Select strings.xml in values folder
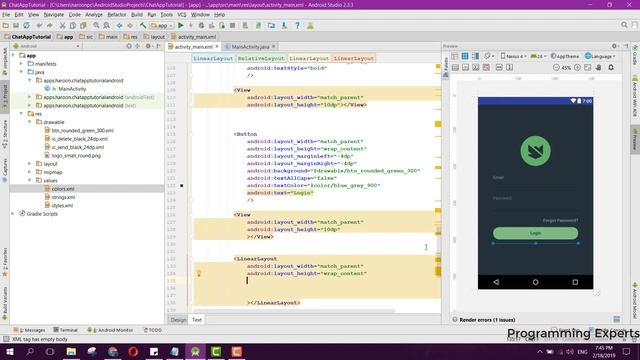This screenshot has width=640, height=360. [63, 197]
